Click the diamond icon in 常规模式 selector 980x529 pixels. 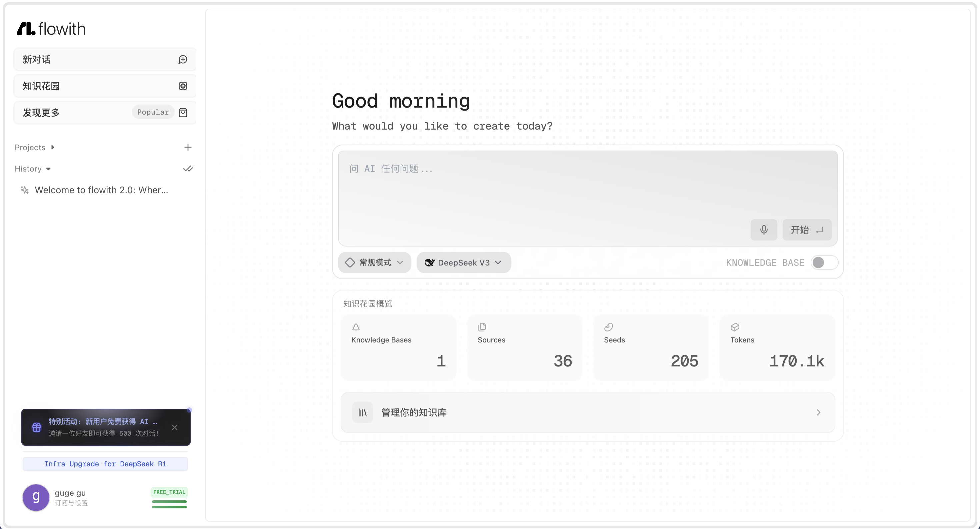point(350,263)
